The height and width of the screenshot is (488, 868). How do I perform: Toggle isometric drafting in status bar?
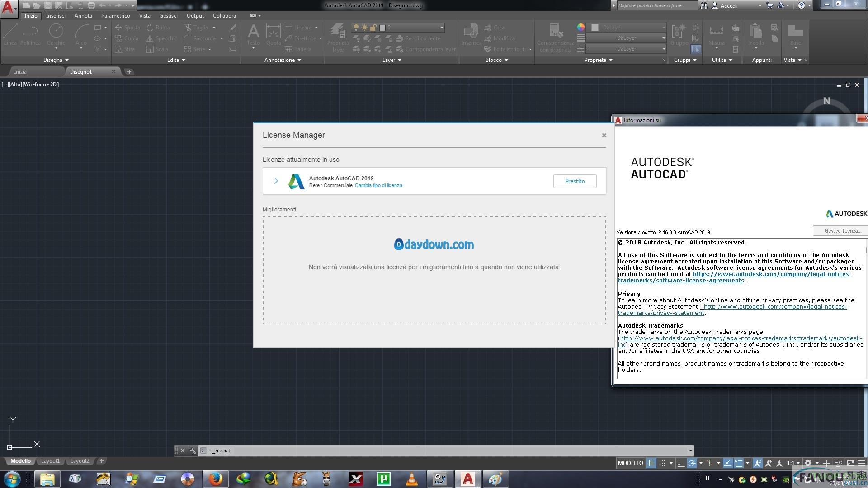click(710, 463)
